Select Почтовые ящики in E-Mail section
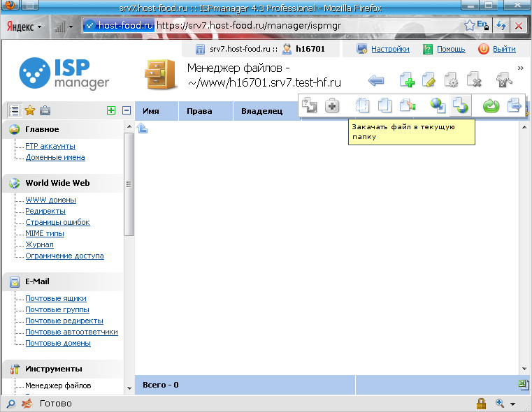This screenshot has width=532, height=412. (56, 299)
